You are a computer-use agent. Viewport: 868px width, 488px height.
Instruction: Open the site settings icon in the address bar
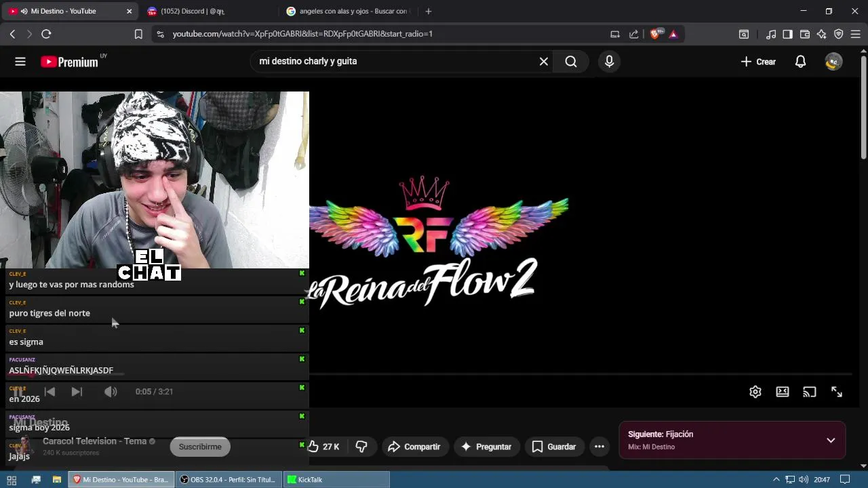pyautogui.click(x=160, y=34)
